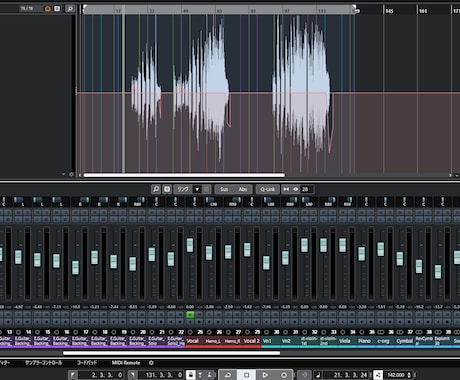Click the right locator position field 131.3.3.0
The height and width of the screenshot is (380, 460).
pos(161,375)
